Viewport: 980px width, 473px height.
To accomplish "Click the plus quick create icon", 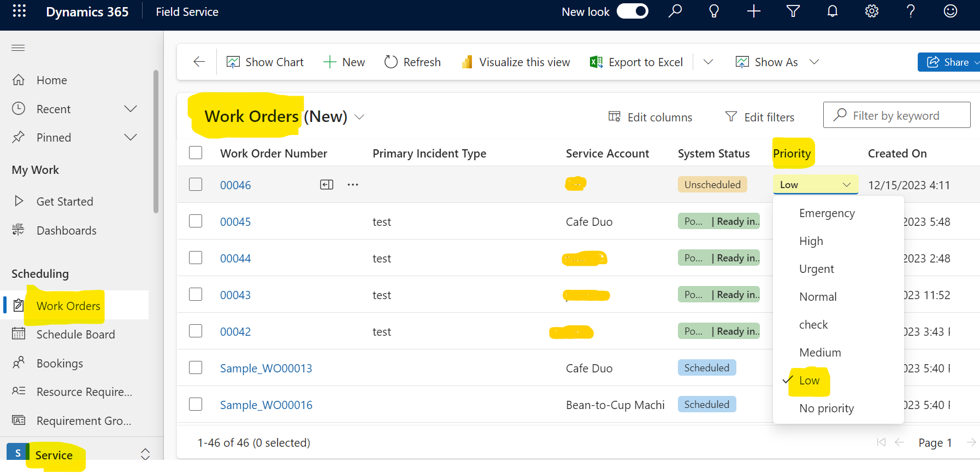I will 754,11.
